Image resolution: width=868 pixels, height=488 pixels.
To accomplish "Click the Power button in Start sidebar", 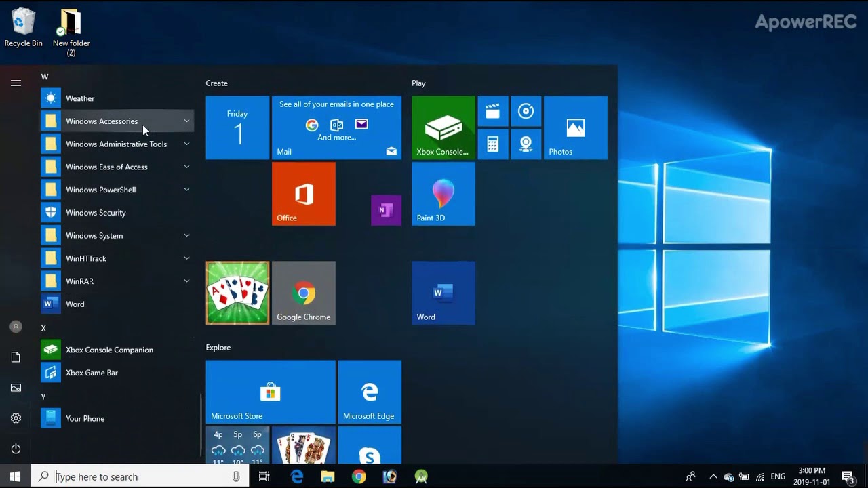I will (x=16, y=449).
